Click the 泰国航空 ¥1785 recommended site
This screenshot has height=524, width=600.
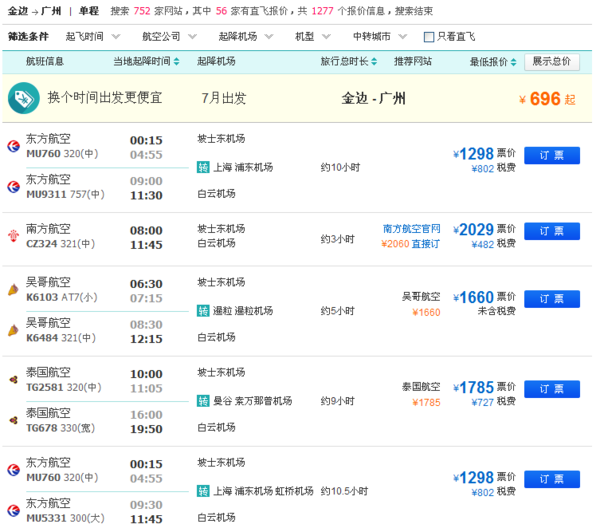point(421,395)
